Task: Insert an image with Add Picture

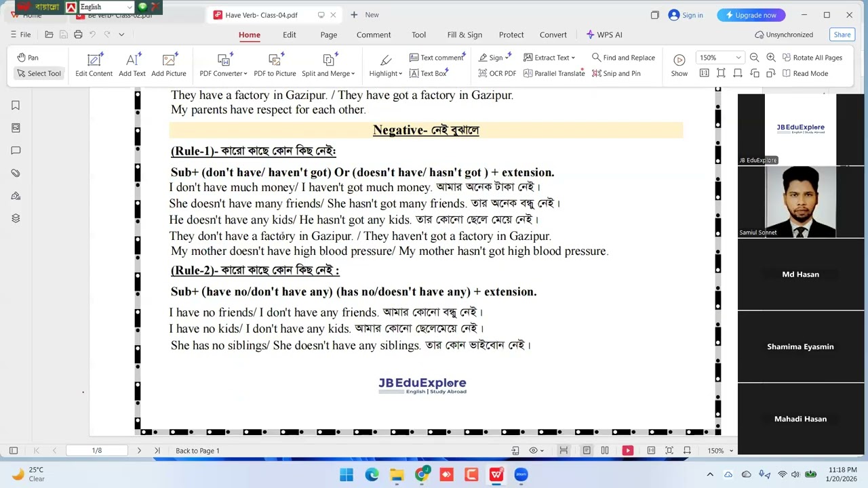Action: pyautogui.click(x=169, y=65)
